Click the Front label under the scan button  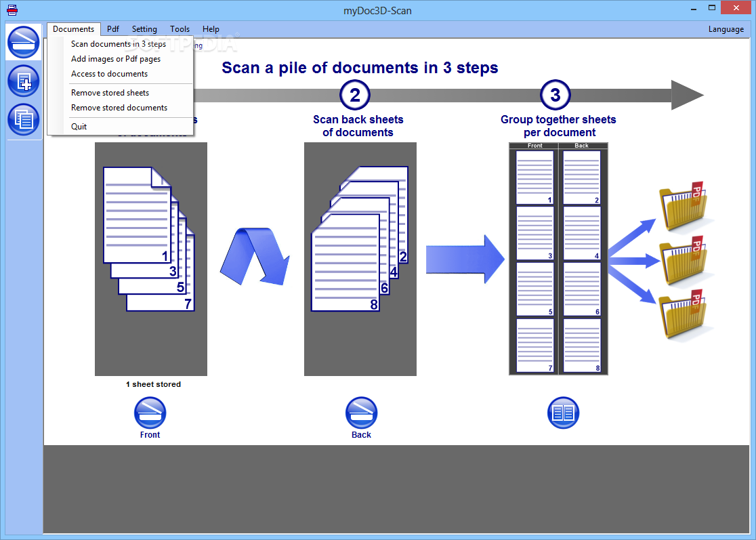[150, 435]
